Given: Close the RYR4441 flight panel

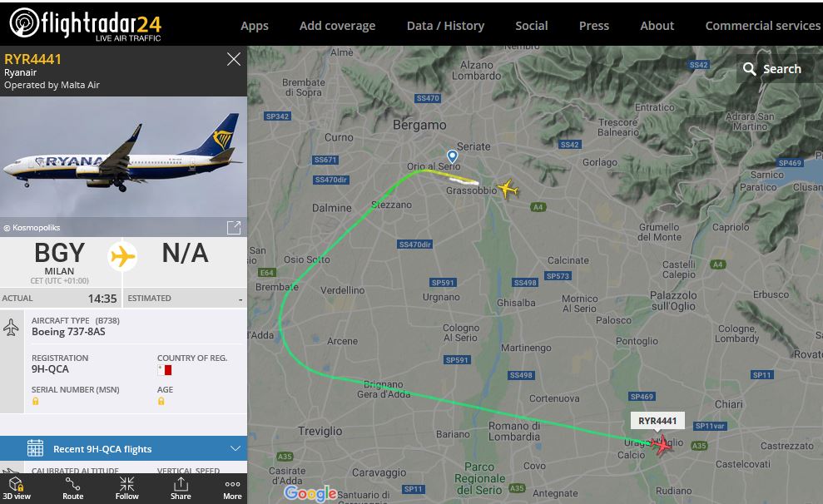Looking at the screenshot, I should (234, 59).
